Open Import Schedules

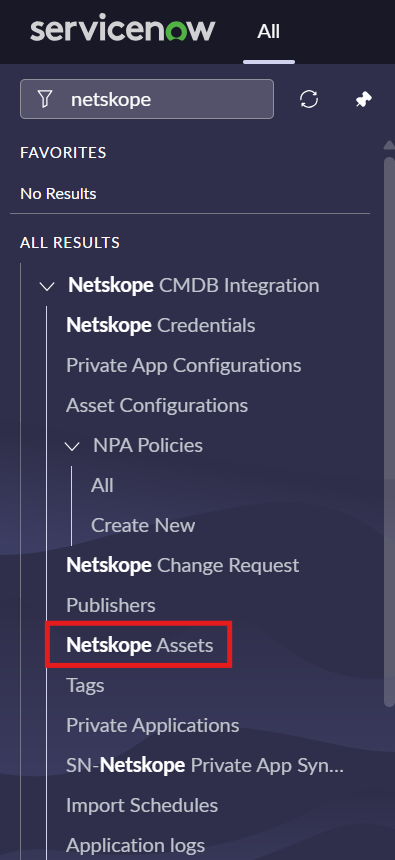[142, 805]
